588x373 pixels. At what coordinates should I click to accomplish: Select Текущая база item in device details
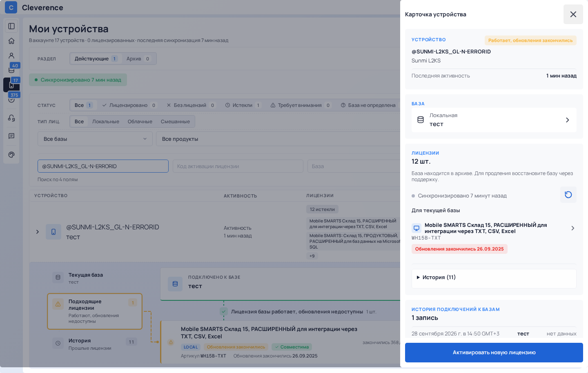pos(95,278)
